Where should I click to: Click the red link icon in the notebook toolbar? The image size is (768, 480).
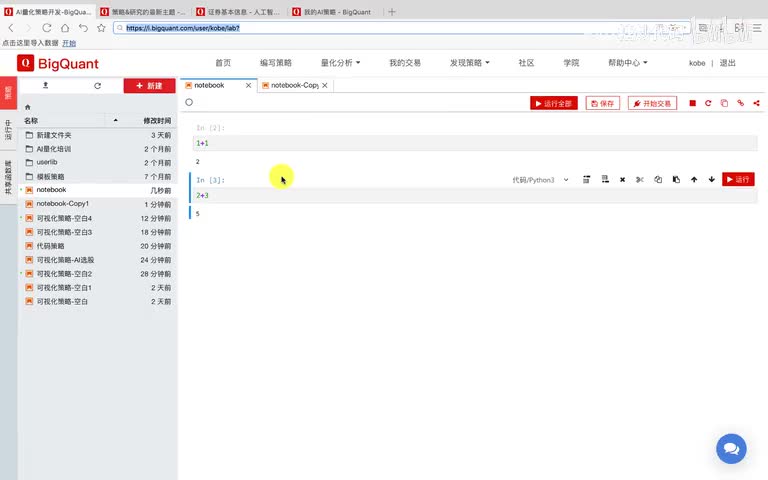(740, 103)
